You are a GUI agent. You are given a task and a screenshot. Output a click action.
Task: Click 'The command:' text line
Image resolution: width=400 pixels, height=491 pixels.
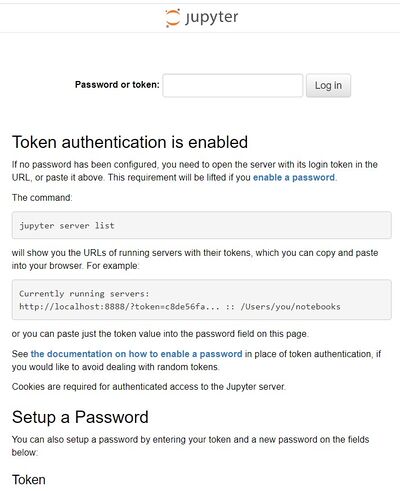(x=42, y=197)
